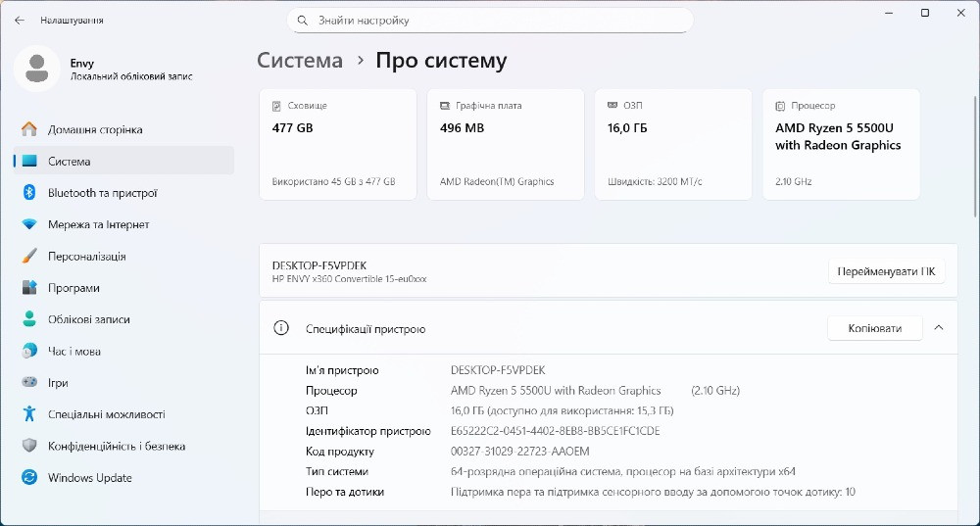Click the Програми apps icon
Viewport: 980px width, 526px height.
[29, 287]
